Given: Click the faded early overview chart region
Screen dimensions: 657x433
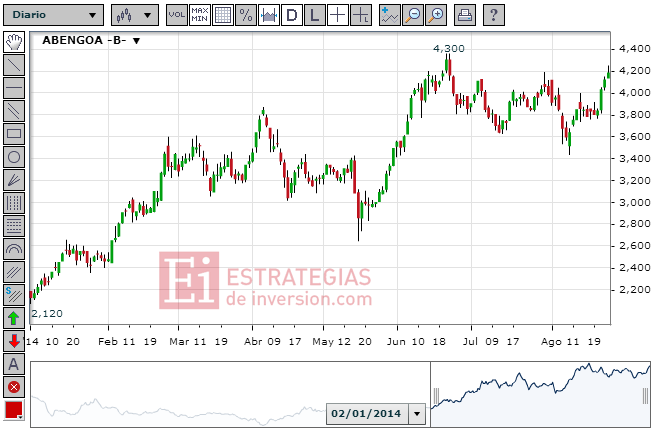Looking at the screenshot, I should (x=230, y=394).
